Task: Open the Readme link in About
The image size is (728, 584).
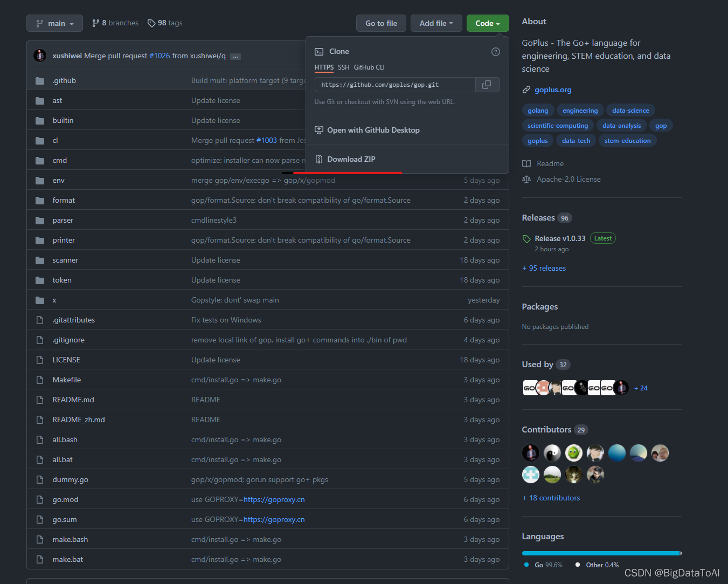Action: click(x=550, y=163)
